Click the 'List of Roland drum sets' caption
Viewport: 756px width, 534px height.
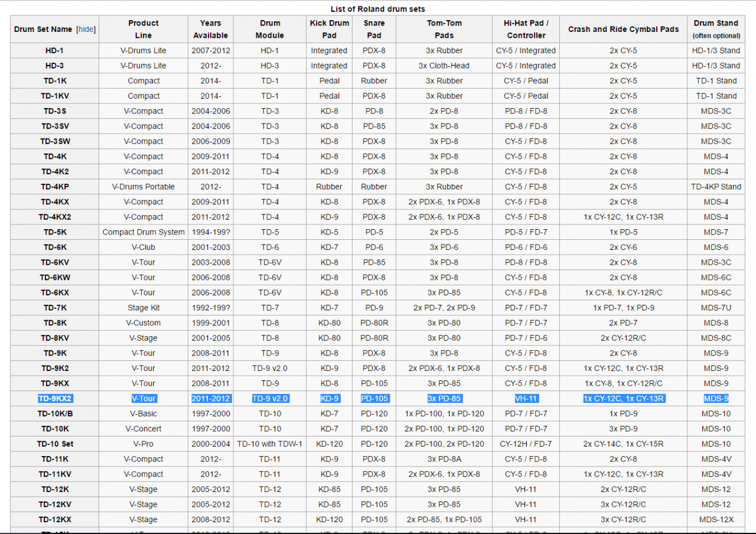[x=378, y=9]
